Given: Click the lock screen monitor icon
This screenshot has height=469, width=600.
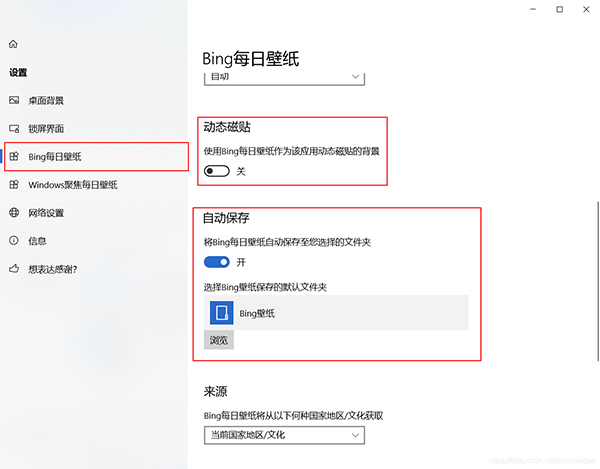Looking at the screenshot, I should pos(14,129).
